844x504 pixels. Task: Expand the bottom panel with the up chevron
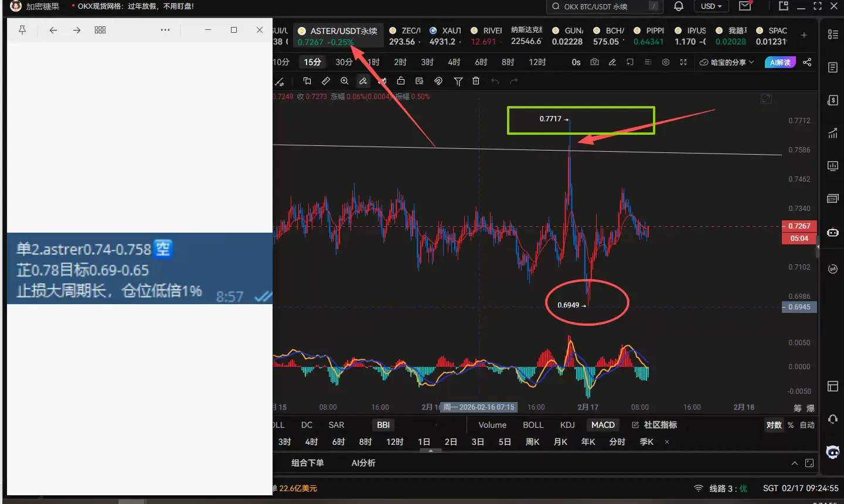[x=795, y=463]
